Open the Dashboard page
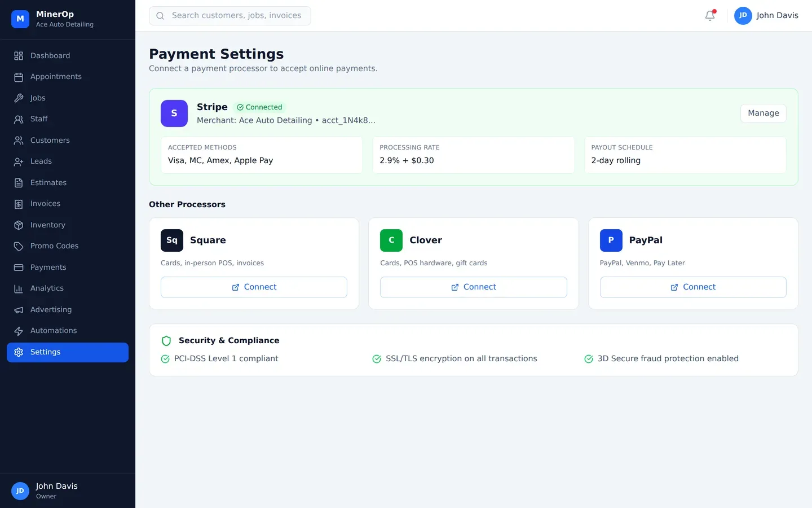Screen dimensions: 812x508 click(50, 56)
